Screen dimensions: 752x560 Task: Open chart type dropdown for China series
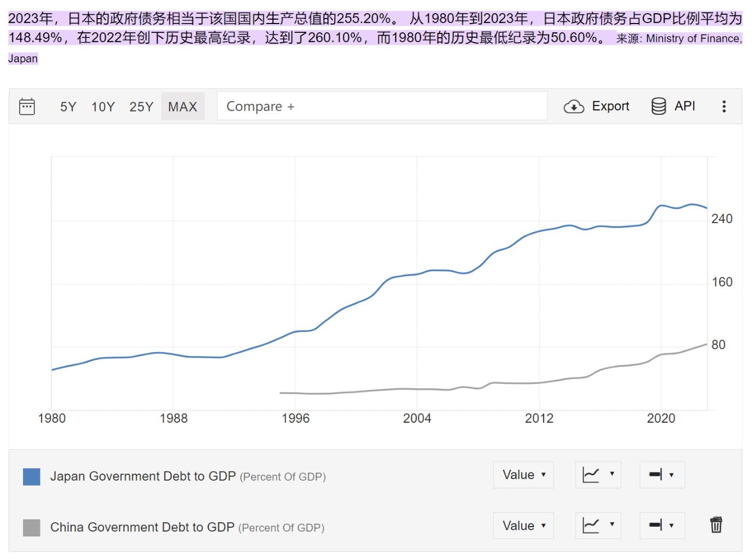pos(598,526)
